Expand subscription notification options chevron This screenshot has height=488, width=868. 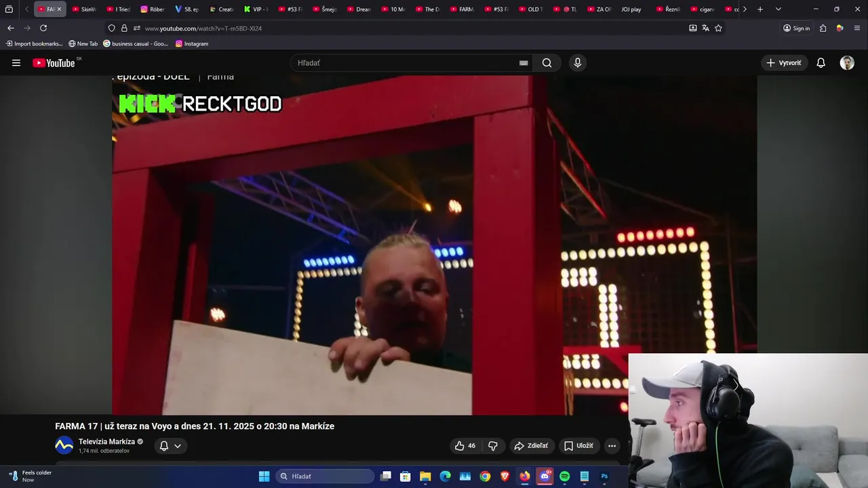(178, 445)
